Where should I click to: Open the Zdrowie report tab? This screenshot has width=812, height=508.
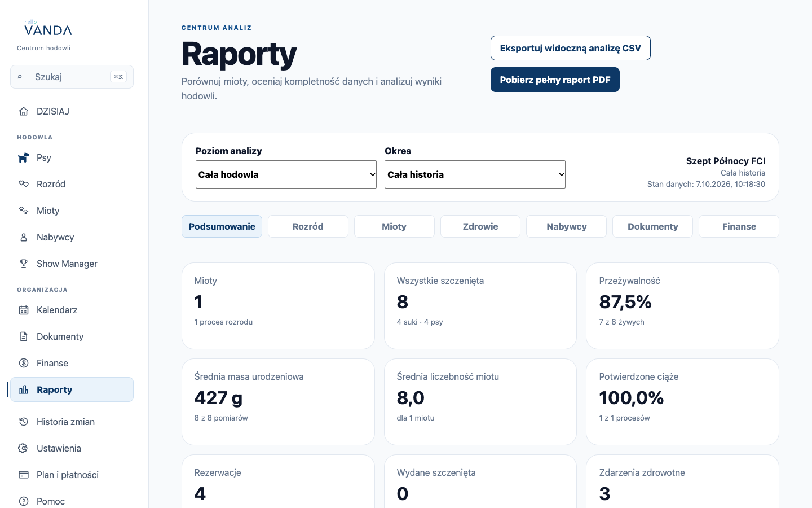click(x=480, y=226)
